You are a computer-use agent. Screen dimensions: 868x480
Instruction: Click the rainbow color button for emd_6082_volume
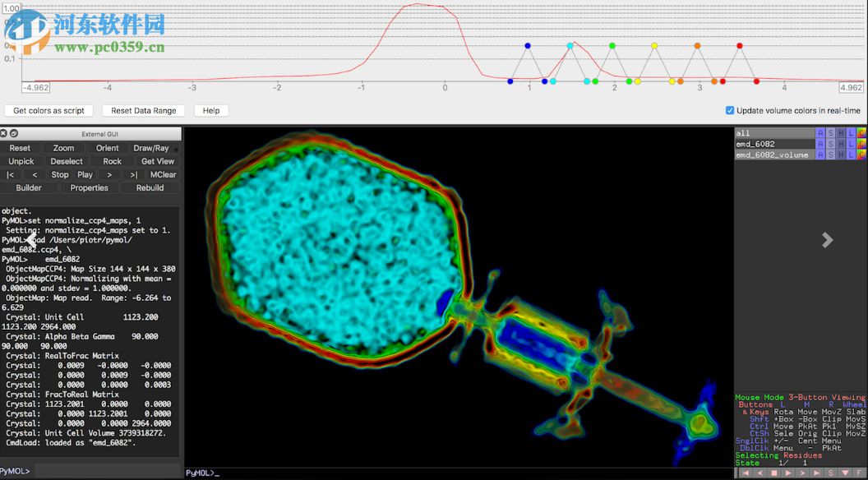pos(862,155)
